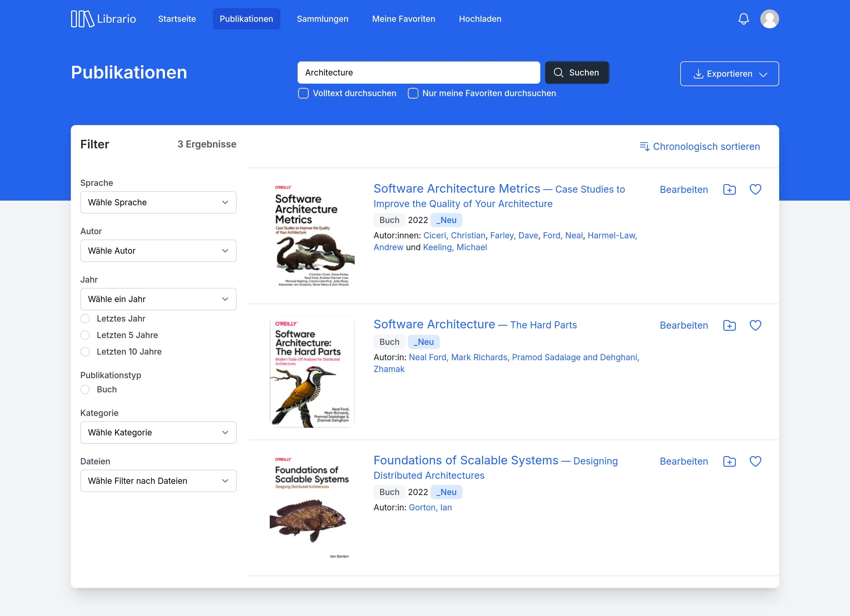The height and width of the screenshot is (616, 850).
Task: Click the Suchen search button
Action: click(x=577, y=73)
